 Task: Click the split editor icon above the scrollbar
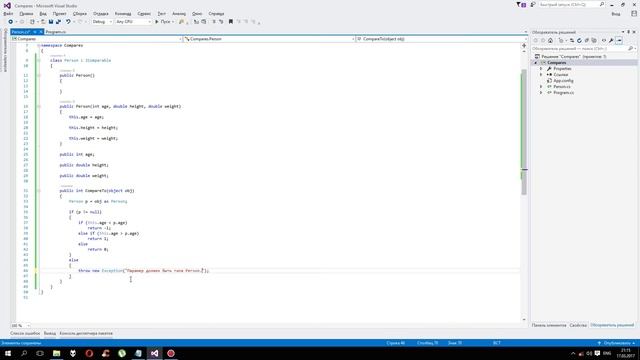[524, 46]
